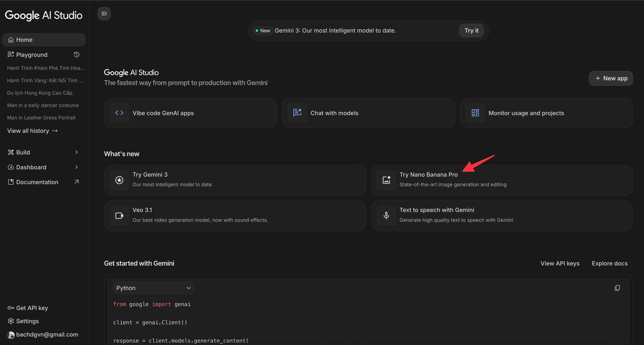Screen dimensions: 644x345
Task: Open Monitor usage and projects icon
Action: tap(475, 113)
